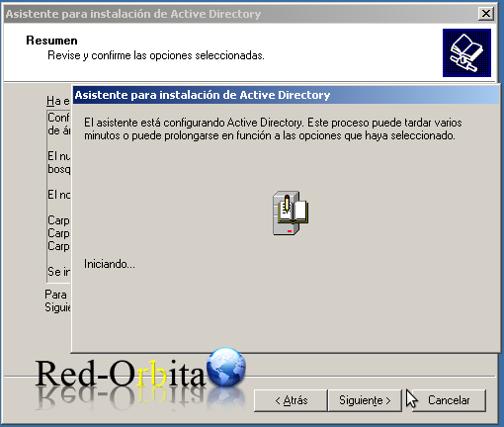Close the Active Directory wizard window
The width and height of the screenshot is (504, 427).
click(486, 14)
